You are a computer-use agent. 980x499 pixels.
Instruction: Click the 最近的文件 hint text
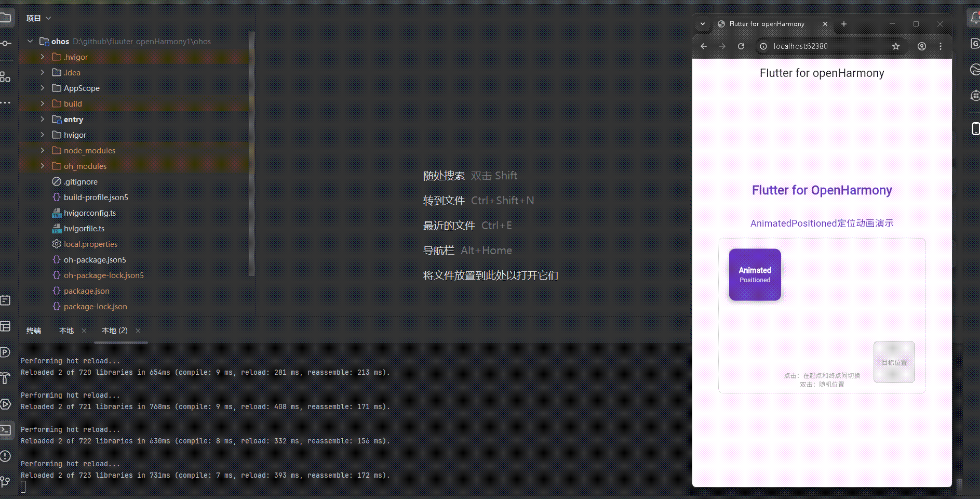[x=449, y=226]
